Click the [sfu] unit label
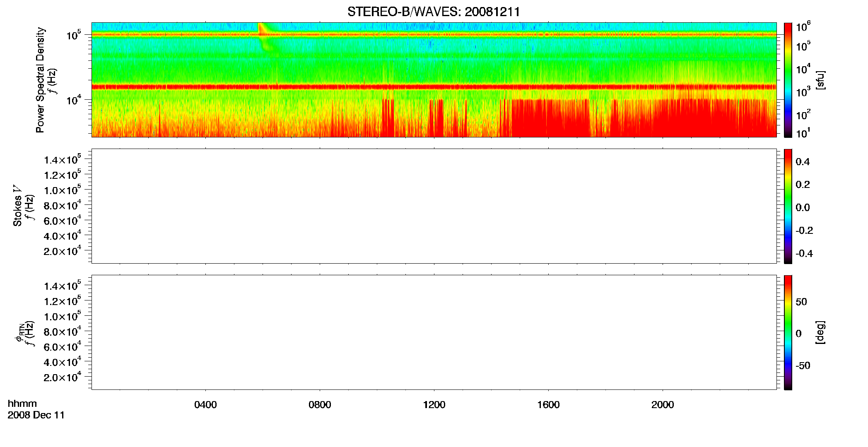This screenshot has width=868, height=447. [x=820, y=80]
